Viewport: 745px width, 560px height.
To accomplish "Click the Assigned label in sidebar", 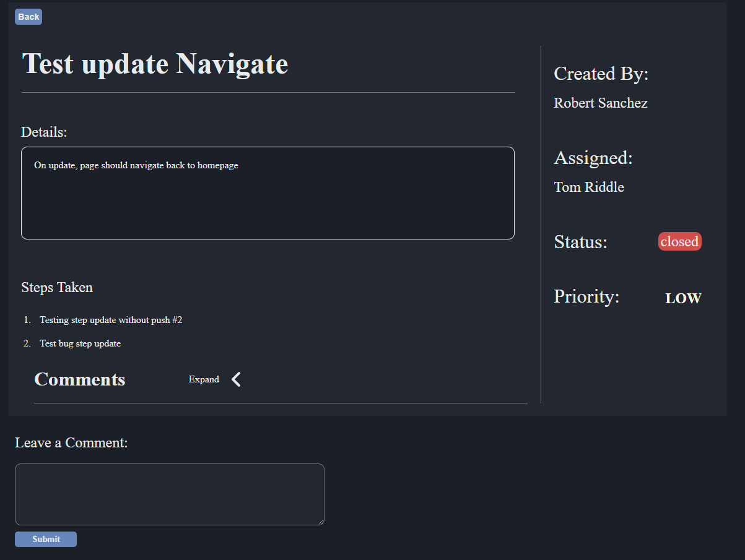I will [593, 158].
